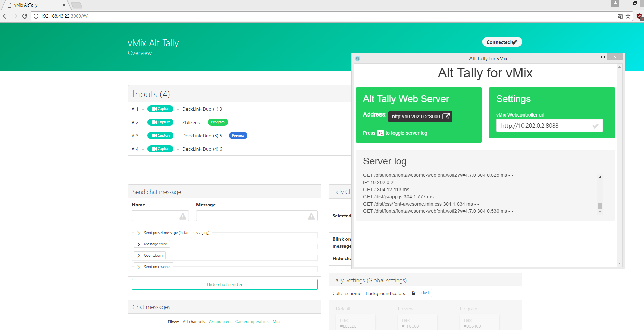Open the browser user profile icon
This screenshot has width=644, height=330.
(x=615, y=3)
